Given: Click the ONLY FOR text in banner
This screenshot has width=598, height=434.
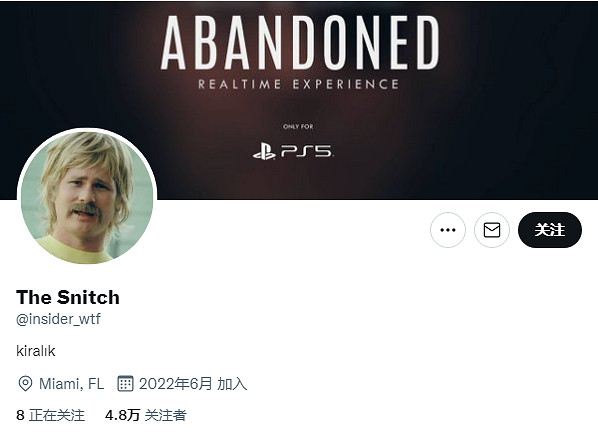Looking at the screenshot, I should (298, 127).
